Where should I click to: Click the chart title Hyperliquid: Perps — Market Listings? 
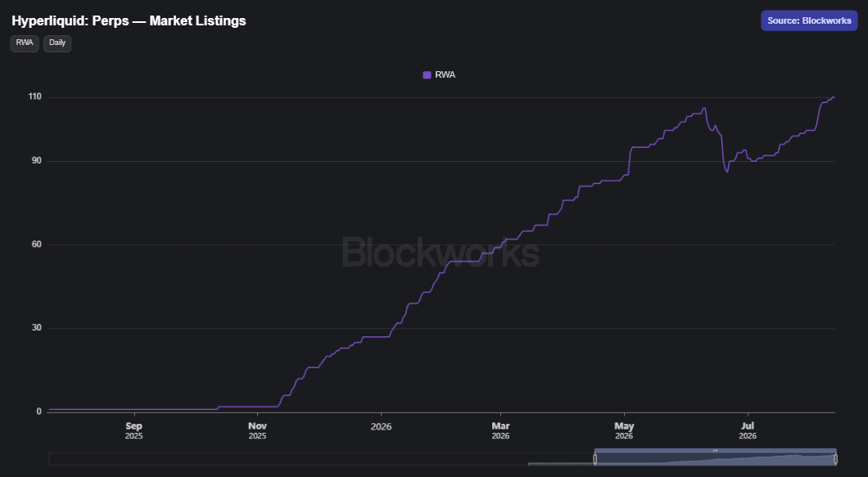129,20
